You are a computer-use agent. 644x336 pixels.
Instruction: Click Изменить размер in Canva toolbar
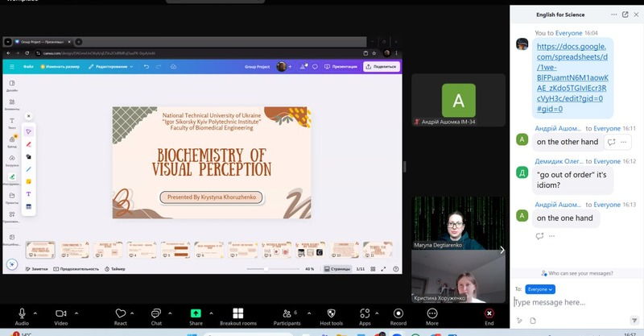(x=60, y=67)
